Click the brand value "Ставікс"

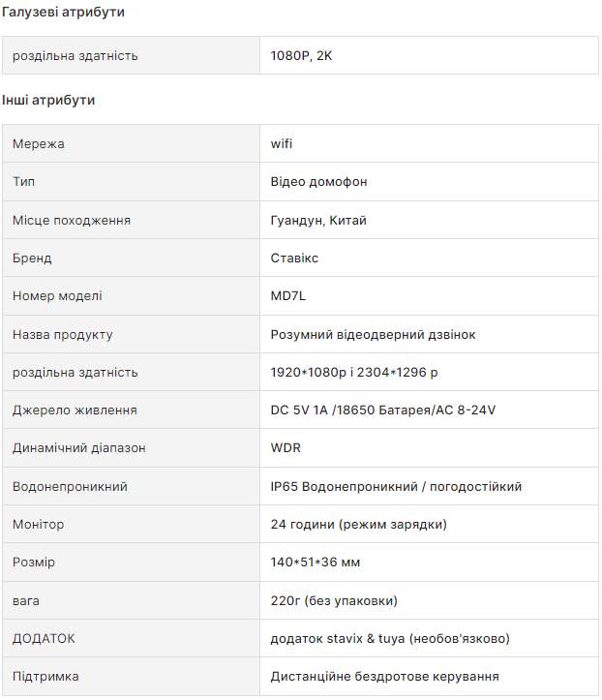295,259
